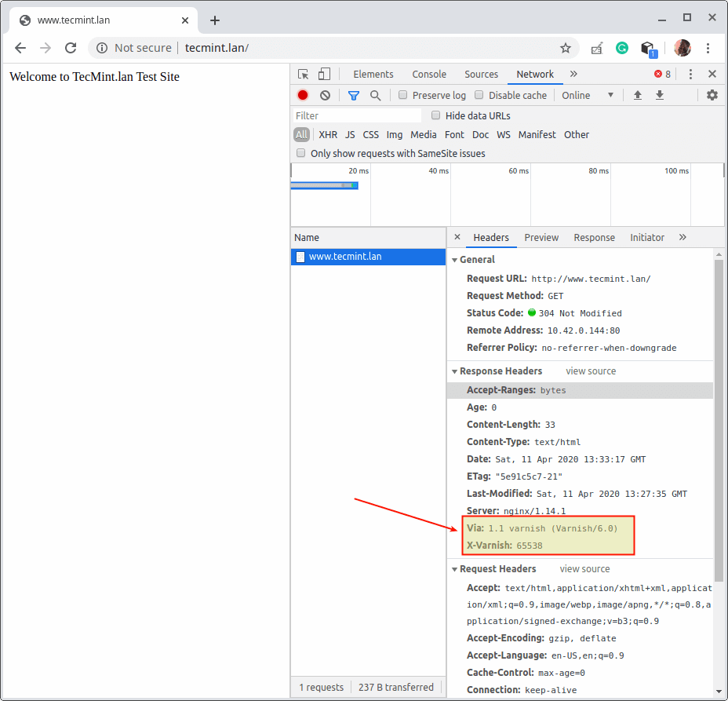Reload the tecmint.lan page
Screen dimensions: 728x701
71,48
